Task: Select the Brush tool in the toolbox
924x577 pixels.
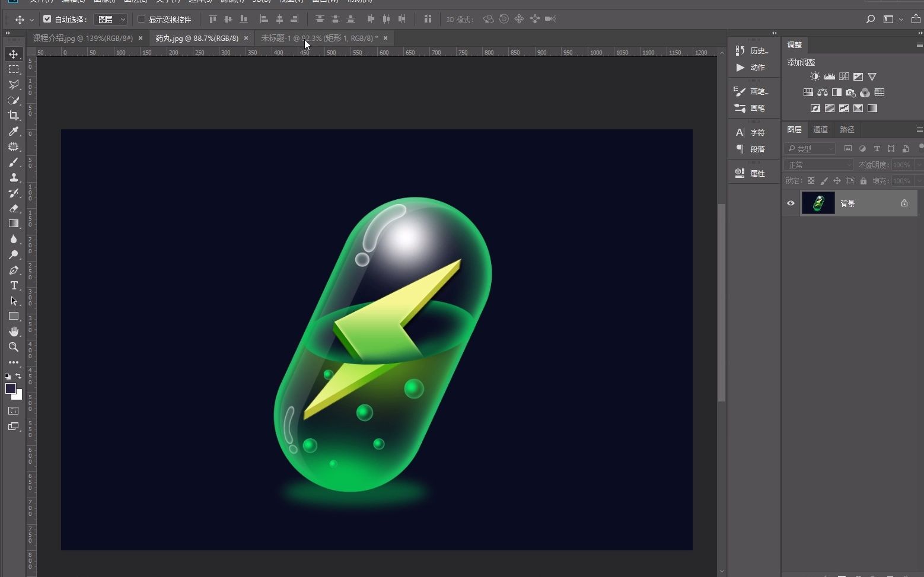Action: pos(13,162)
